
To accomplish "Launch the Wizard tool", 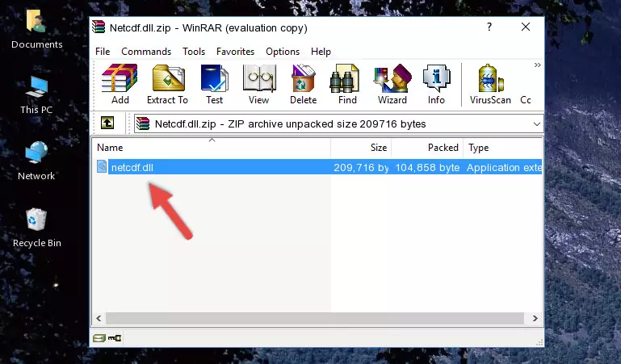I will click(x=392, y=84).
